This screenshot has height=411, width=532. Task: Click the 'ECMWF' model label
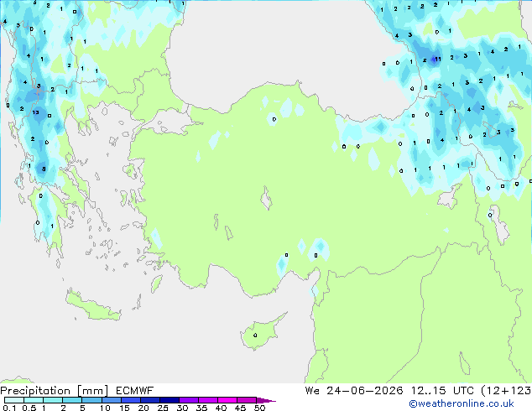(x=134, y=391)
